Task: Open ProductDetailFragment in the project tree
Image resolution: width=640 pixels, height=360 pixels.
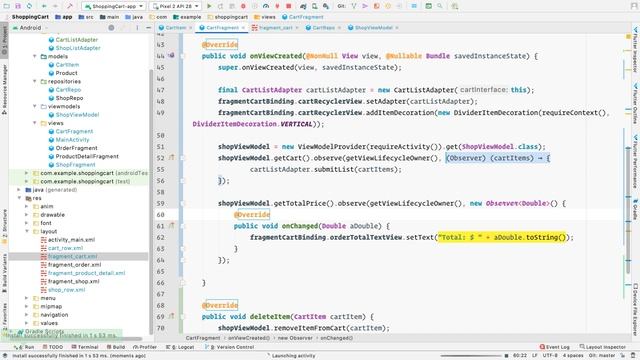Action: (x=87, y=156)
